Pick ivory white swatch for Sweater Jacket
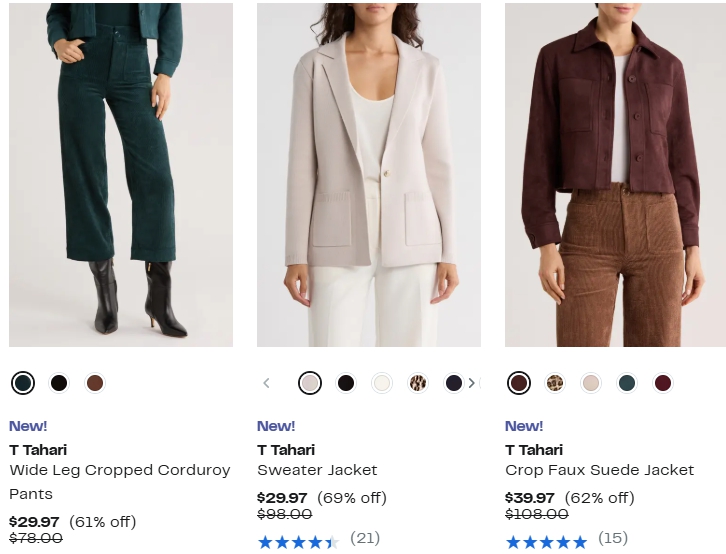This screenshot has height=554, width=726. [382, 383]
